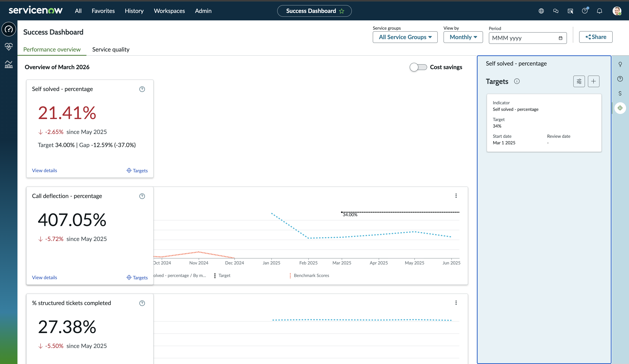Open the user profile avatar

pos(617,11)
